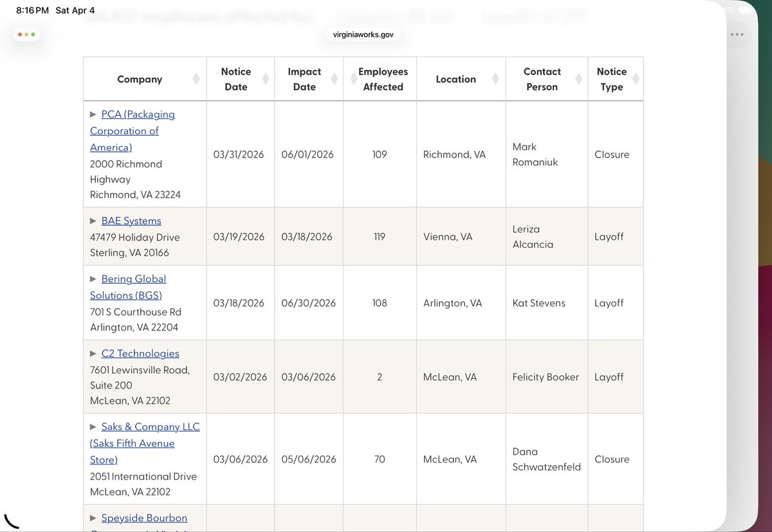Select the Arlington, VA location cell
The image size is (772, 532).
pyautogui.click(x=452, y=303)
